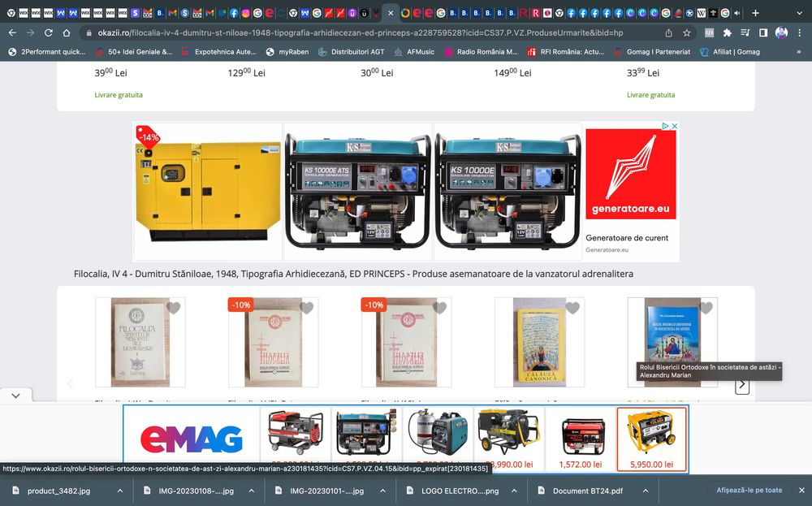Open the Extensions puzzle icon
This screenshot has width=812, height=506.
point(727,32)
